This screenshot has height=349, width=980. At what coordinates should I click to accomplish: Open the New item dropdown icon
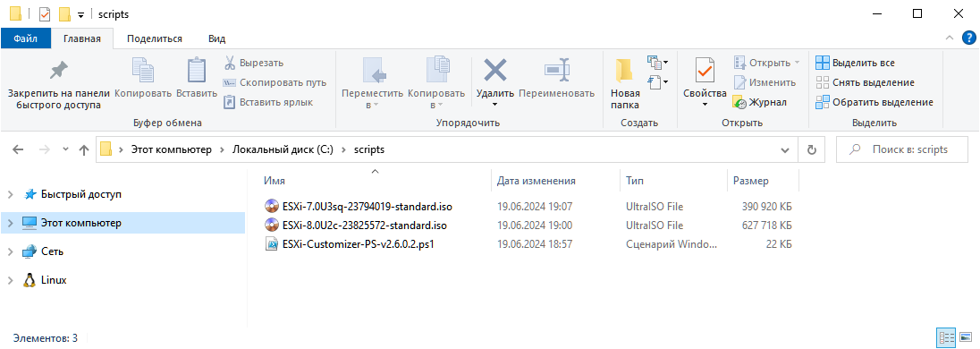click(x=658, y=63)
